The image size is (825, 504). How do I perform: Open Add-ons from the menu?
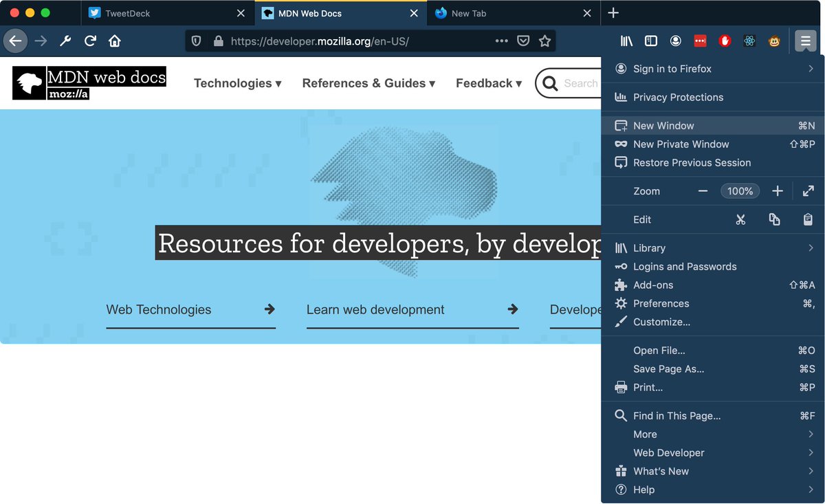pos(713,285)
